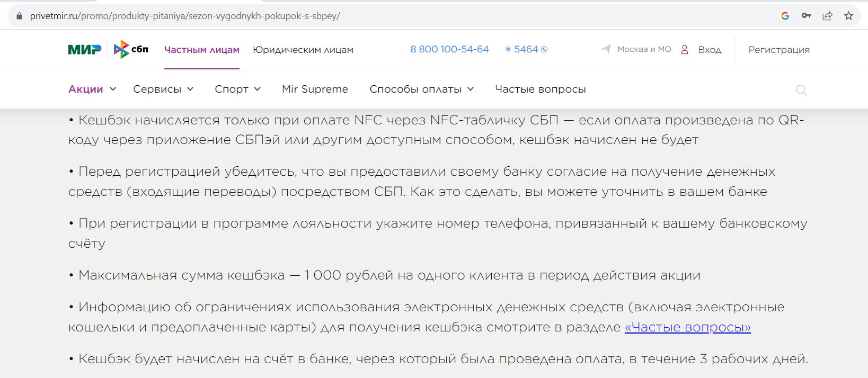Screen dimensions: 868x378
Task: Click the URL in the address bar
Action: click(185, 16)
